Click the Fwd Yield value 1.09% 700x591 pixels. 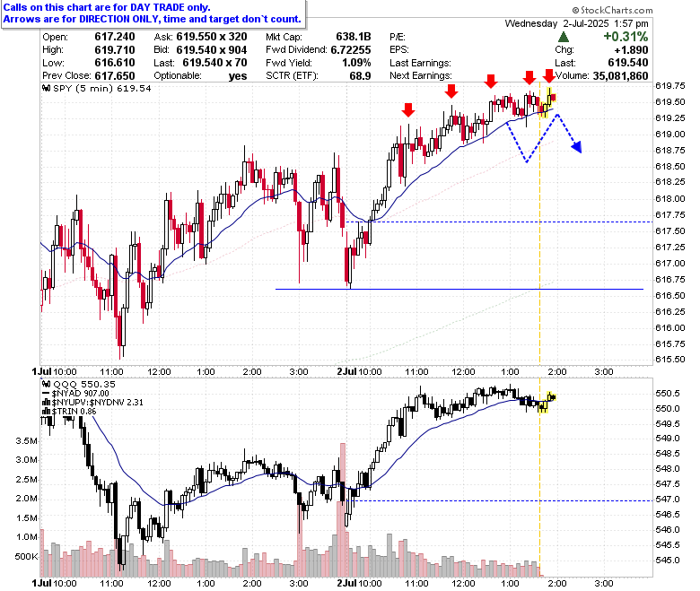coord(356,63)
